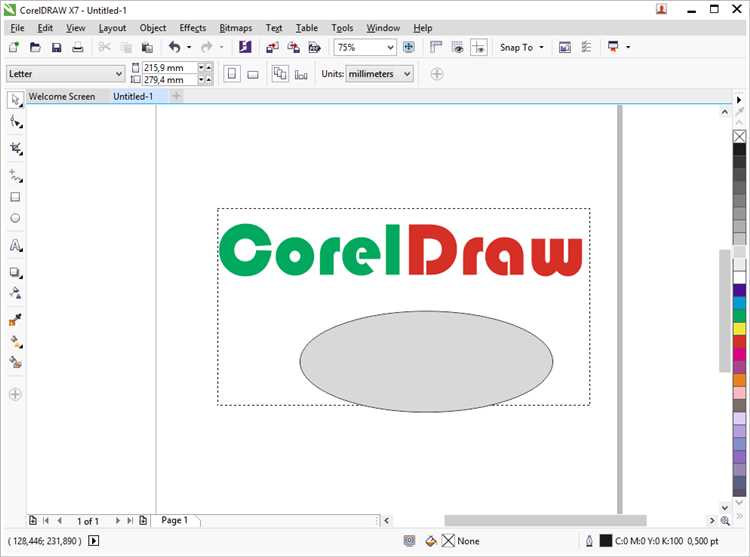Image resolution: width=750 pixels, height=557 pixels.
Task: Switch page to landscape orientation
Action: pos(253,74)
